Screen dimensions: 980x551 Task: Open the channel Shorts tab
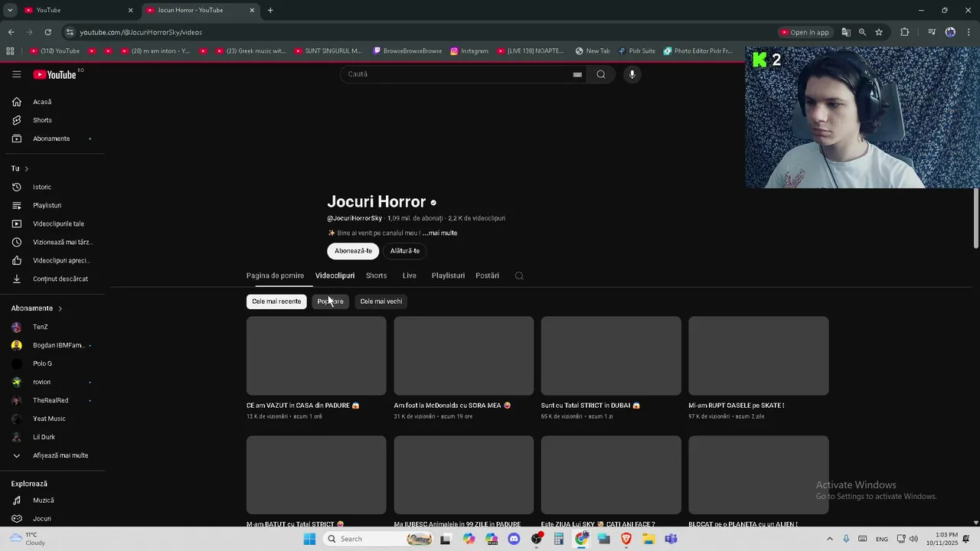376,275
